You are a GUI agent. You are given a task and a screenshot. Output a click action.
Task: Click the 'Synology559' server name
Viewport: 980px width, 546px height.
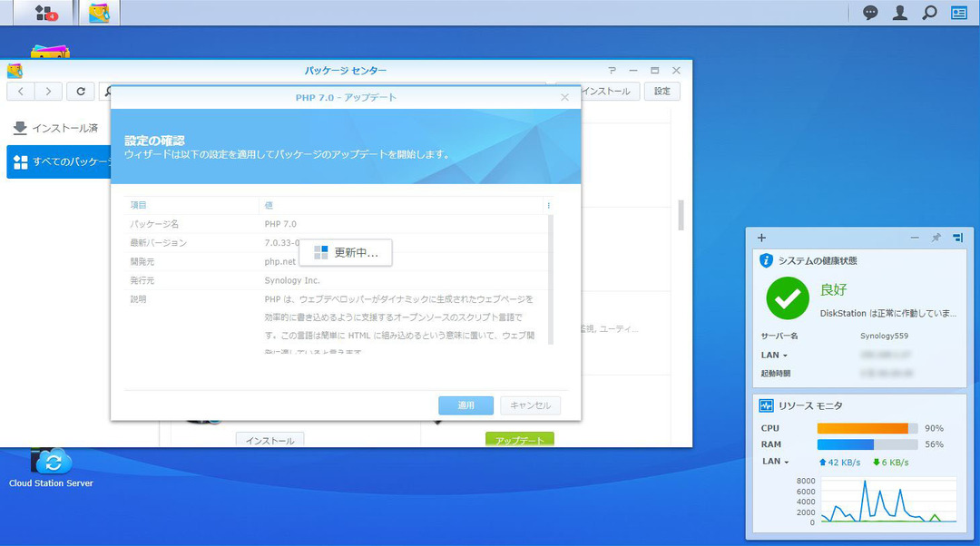[x=884, y=336]
